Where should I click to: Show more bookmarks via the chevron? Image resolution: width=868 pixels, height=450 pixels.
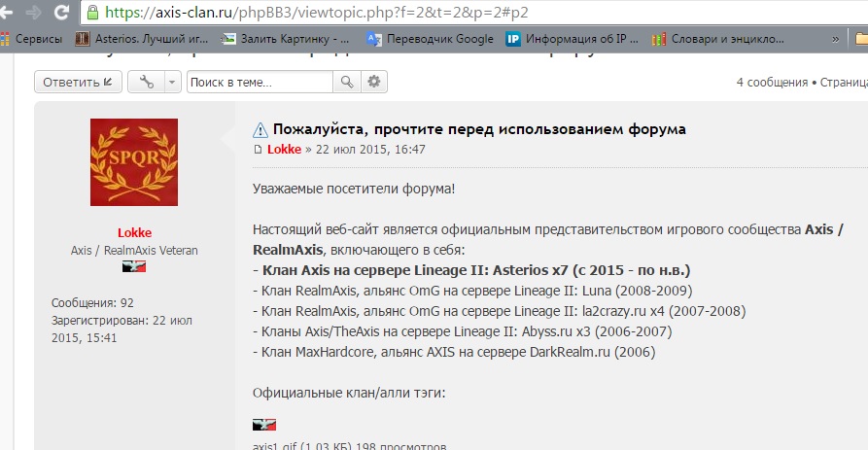pyautogui.click(x=835, y=39)
